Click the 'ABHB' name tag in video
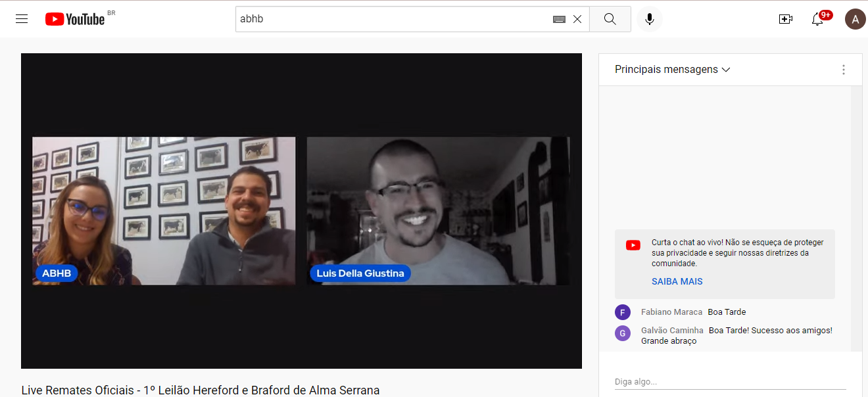The image size is (868, 397). click(x=57, y=273)
